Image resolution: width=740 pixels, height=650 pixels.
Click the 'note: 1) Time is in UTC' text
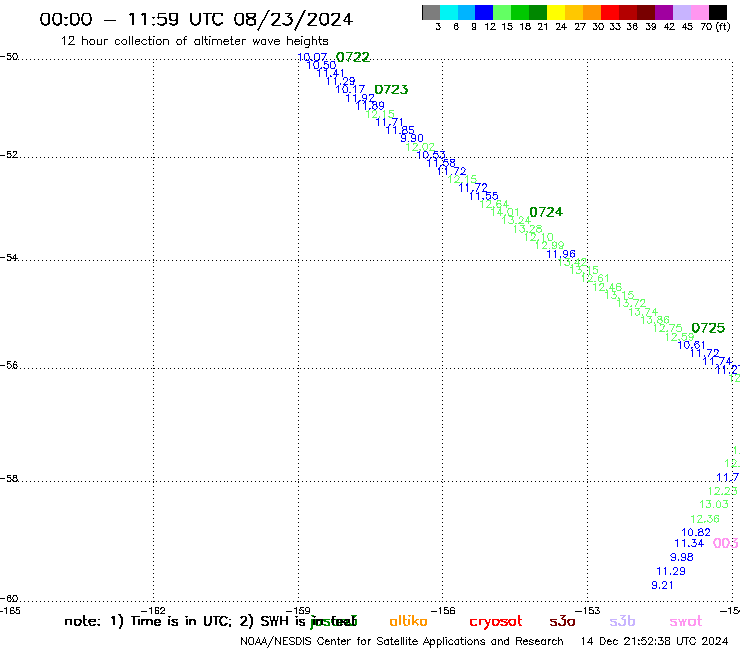(x=148, y=621)
